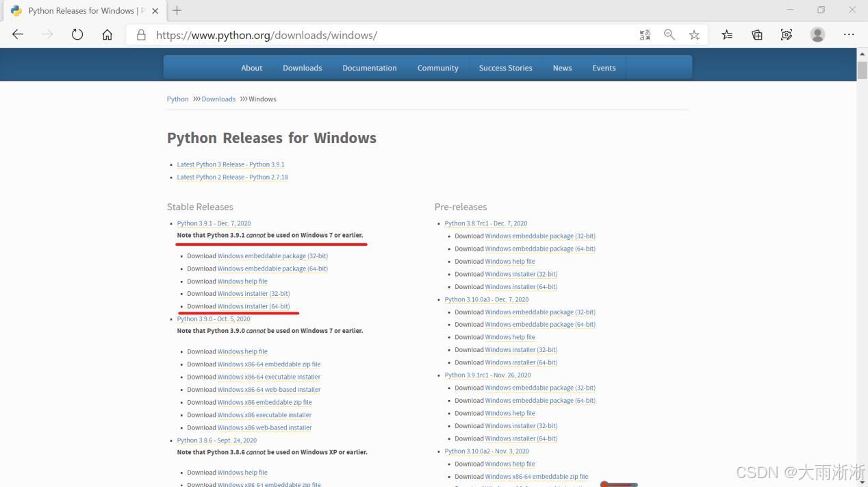Open the Success Stories menu

[506, 68]
